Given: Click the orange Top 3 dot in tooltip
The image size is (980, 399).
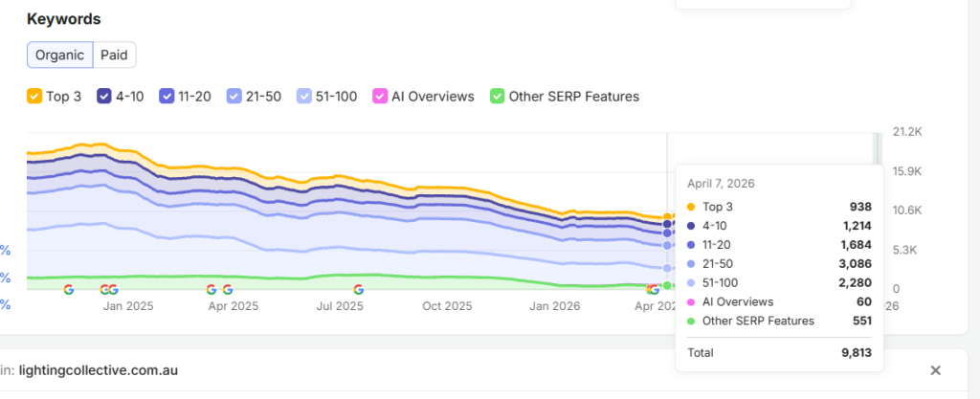Looking at the screenshot, I should (691, 207).
